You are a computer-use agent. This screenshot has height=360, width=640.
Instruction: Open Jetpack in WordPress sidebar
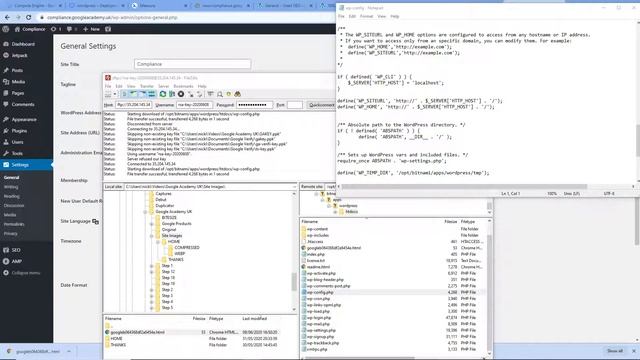(x=20, y=55)
